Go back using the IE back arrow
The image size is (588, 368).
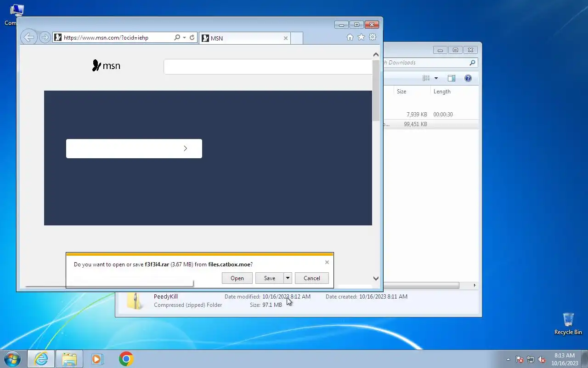[x=29, y=37]
